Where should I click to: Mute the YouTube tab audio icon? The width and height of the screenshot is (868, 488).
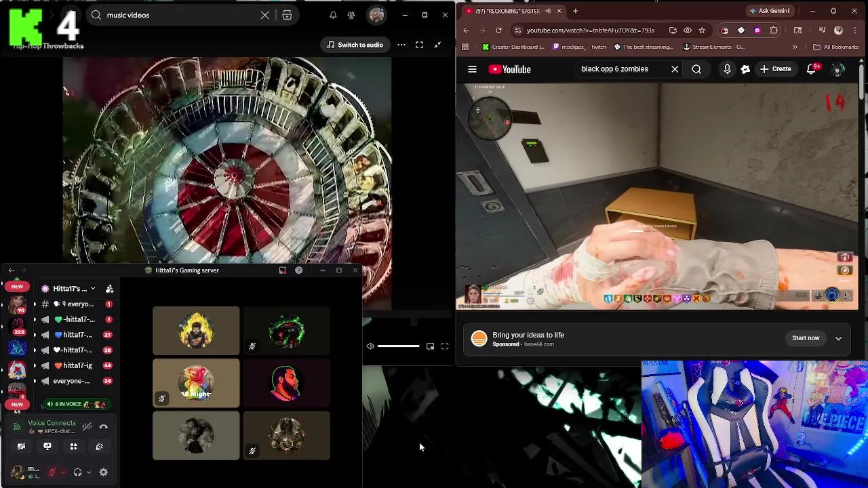click(548, 11)
